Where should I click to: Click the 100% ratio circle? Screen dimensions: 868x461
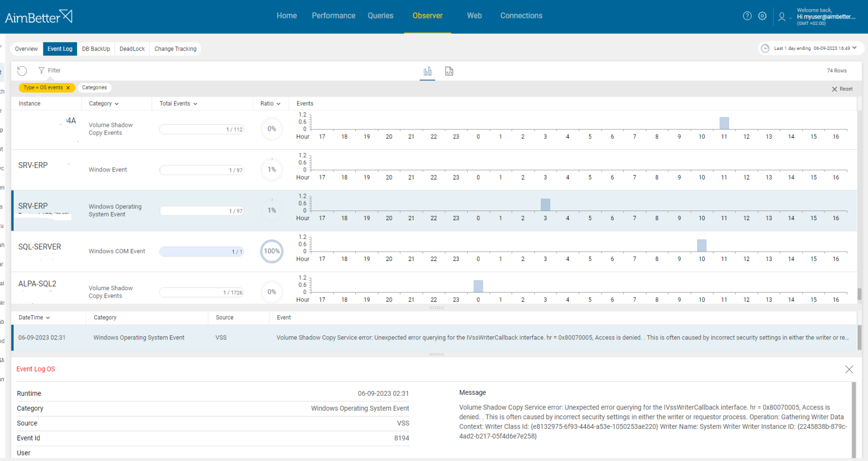pyautogui.click(x=272, y=252)
